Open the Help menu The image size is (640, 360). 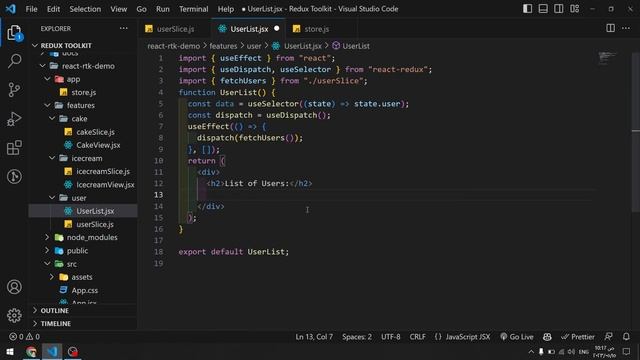click(226, 9)
